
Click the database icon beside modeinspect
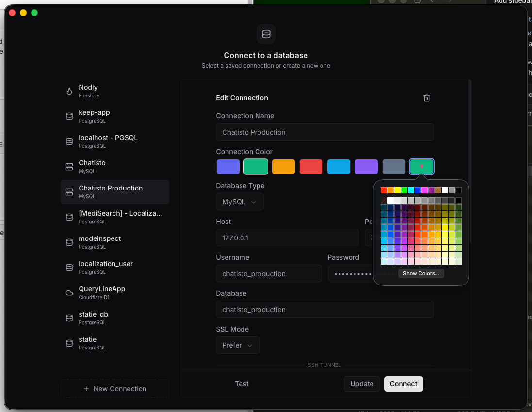pyautogui.click(x=69, y=242)
